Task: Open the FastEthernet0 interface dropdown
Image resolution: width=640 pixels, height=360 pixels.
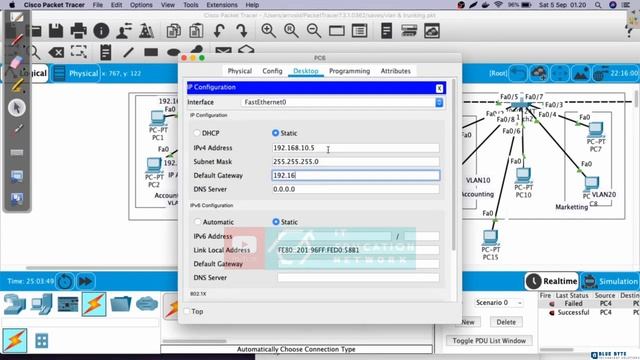Action: coord(342,102)
